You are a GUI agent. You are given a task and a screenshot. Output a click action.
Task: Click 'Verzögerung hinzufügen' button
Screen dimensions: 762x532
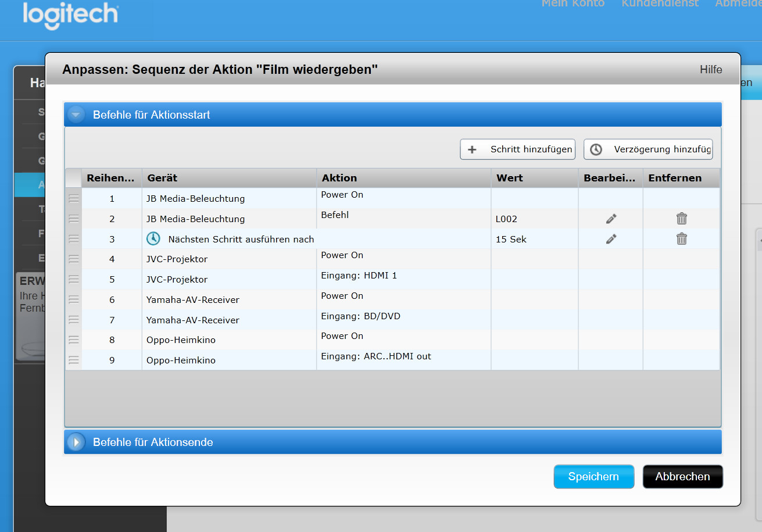[x=648, y=149]
